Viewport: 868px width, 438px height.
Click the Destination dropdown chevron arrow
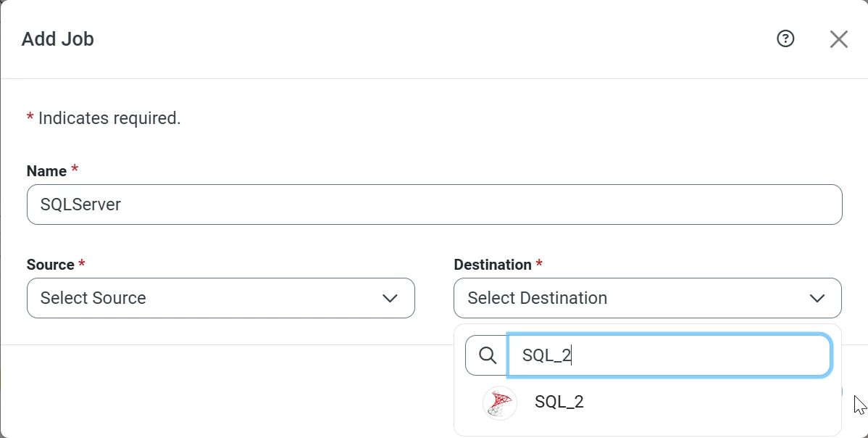click(x=817, y=298)
